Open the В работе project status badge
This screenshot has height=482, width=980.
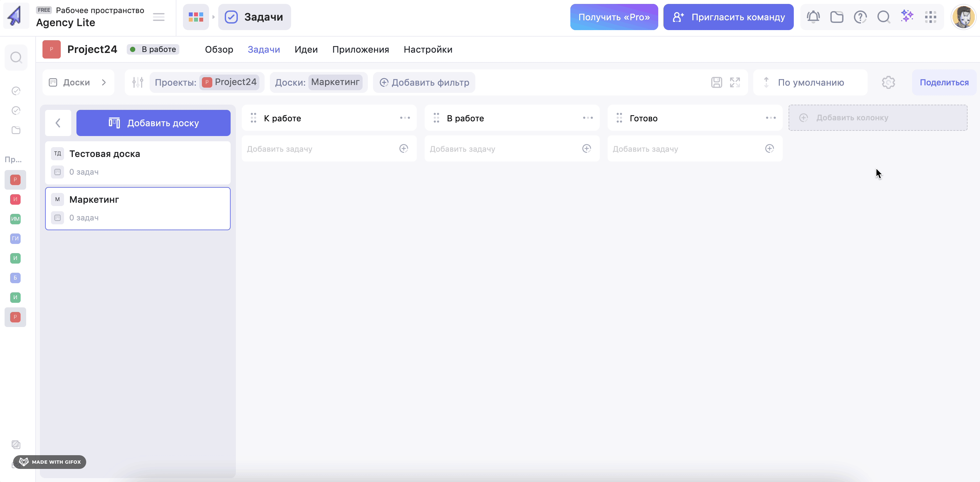[x=153, y=49]
